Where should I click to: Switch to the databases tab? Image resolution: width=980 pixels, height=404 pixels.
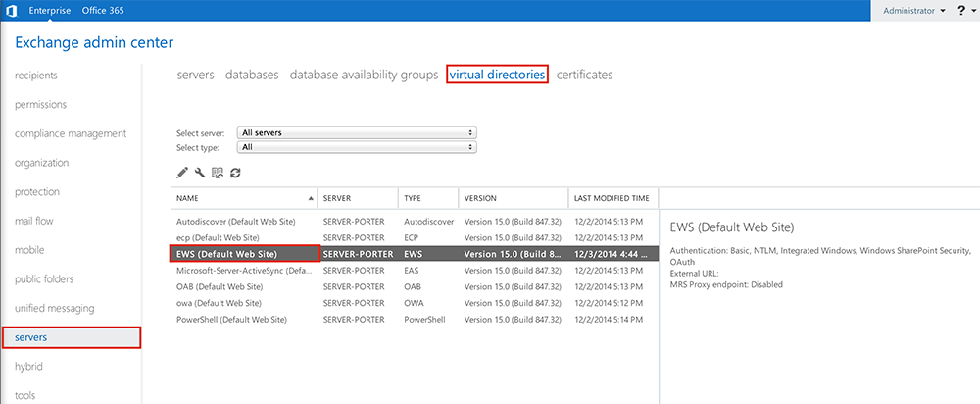252,75
